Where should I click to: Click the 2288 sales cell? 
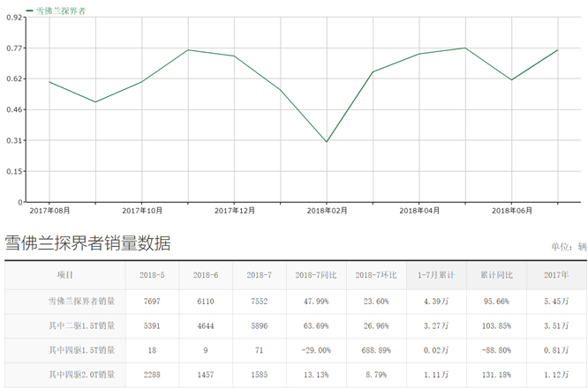point(152,375)
